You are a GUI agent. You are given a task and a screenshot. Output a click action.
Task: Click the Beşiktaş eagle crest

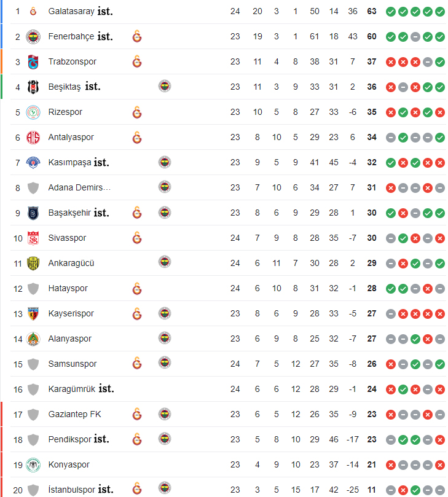point(33,87)
